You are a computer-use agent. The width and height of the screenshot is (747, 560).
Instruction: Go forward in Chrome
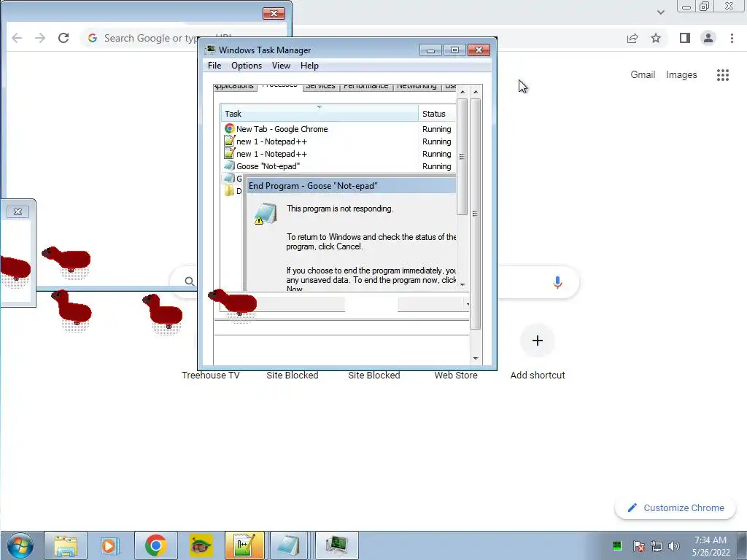tap(40, 38)
